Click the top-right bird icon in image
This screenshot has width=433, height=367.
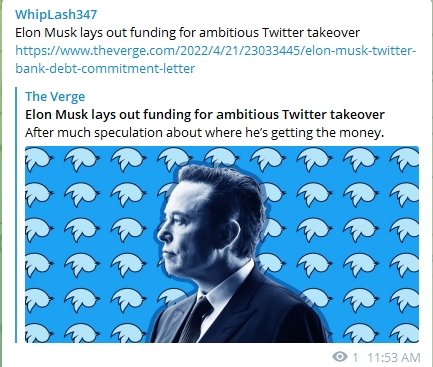(x=405, y=159)
